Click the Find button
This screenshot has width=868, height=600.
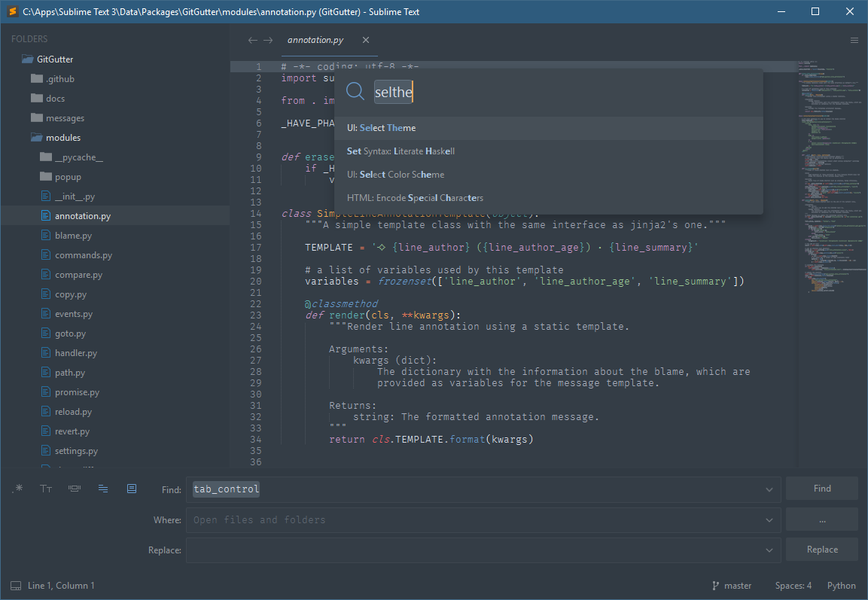pos(822,488)
